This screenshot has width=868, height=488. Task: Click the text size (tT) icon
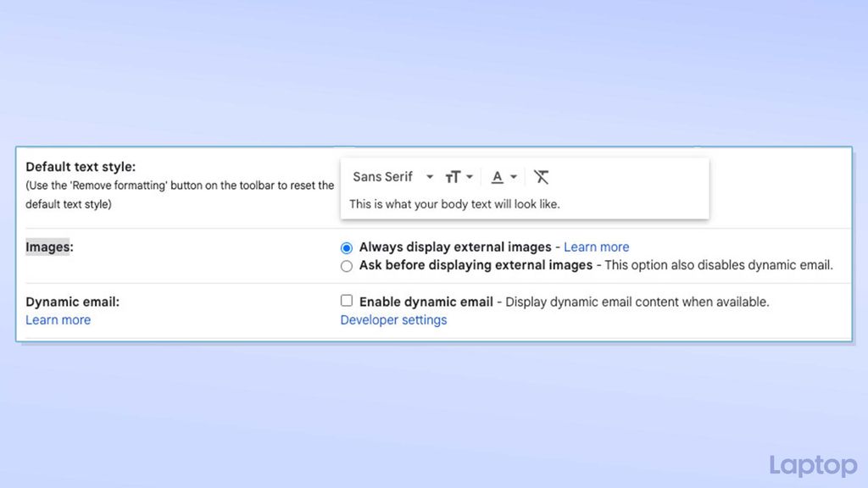[x=453, y=176]
